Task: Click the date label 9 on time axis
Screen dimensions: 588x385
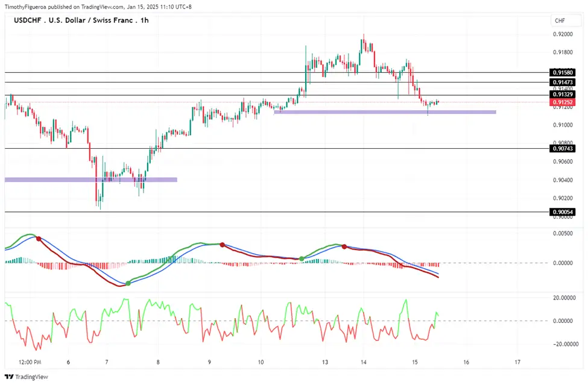Action: [x=209, y=362]
